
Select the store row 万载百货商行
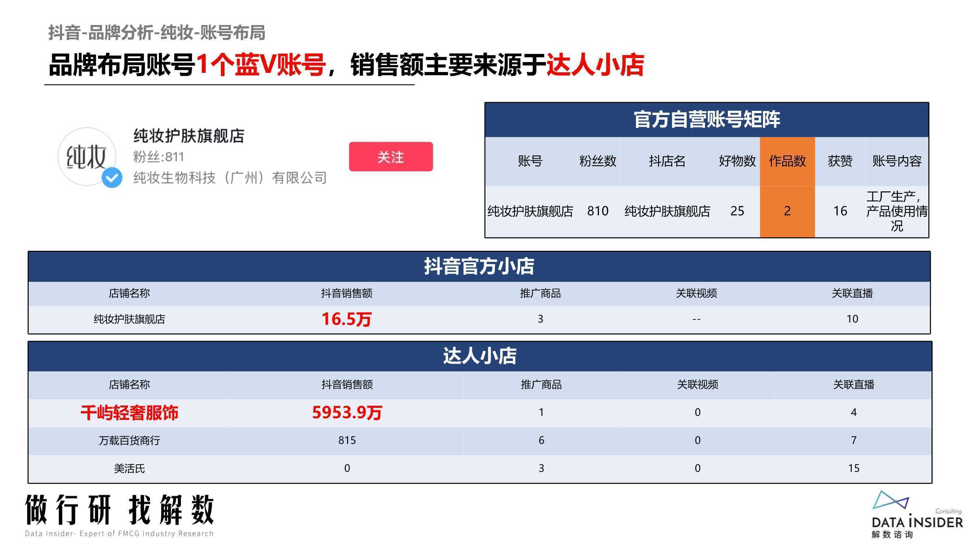[480, 441]
